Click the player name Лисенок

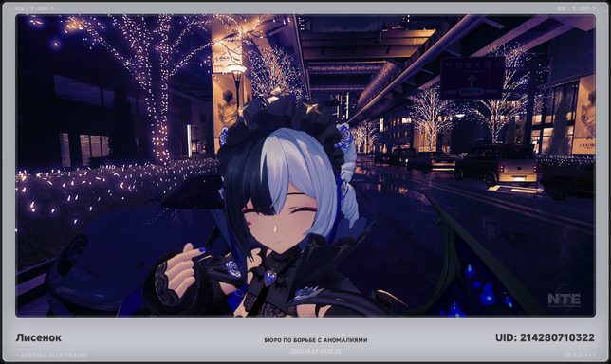[39, 337]
